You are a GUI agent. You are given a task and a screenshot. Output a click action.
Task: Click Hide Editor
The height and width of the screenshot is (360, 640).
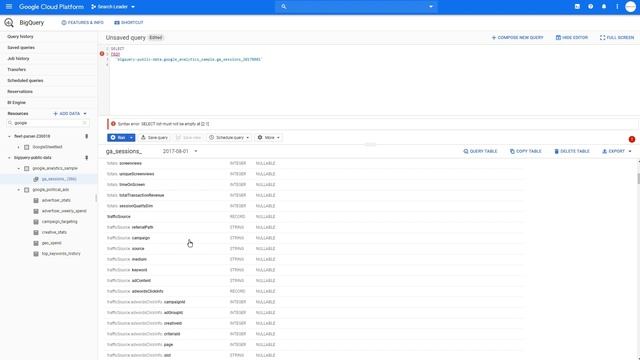572,38
